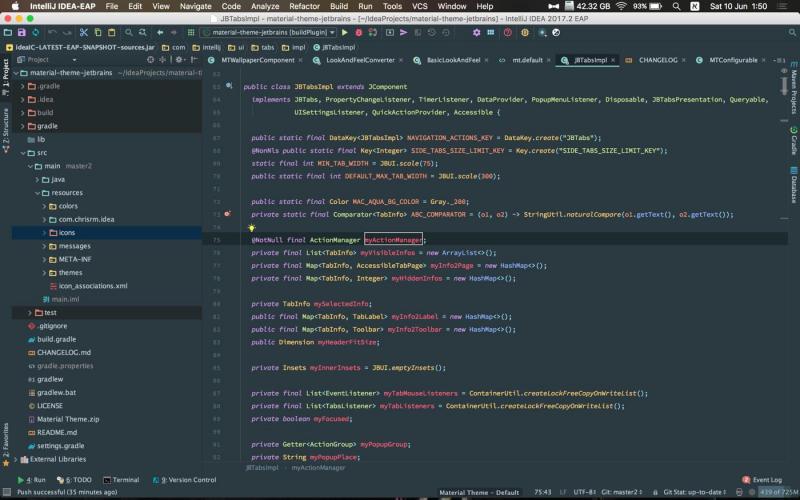Switch to the CHANGELOG editor tab

click(655, 60)
